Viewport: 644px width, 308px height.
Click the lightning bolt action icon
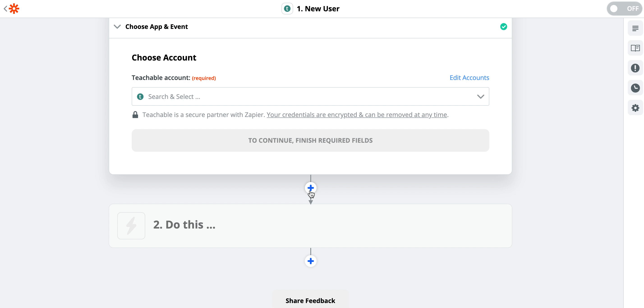[x=131, y=226]
